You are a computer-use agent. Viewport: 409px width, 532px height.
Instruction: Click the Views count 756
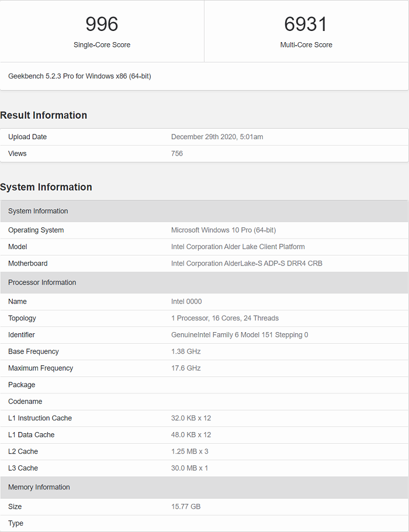coord(177,153)
